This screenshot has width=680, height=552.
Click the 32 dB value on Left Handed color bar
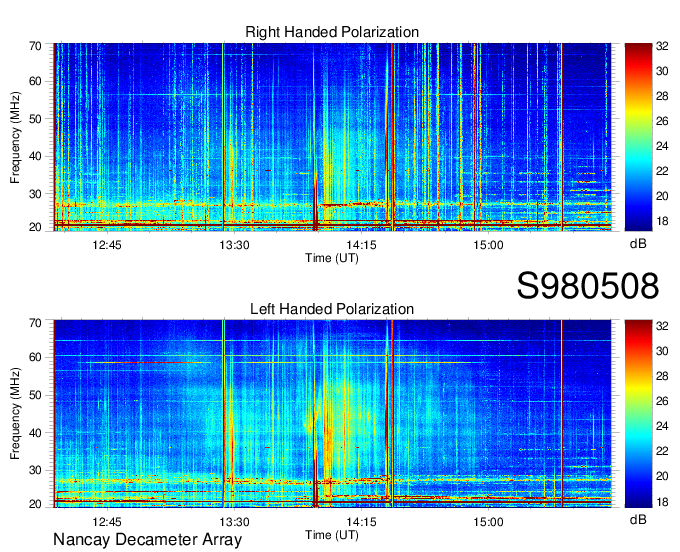[662, 326]
